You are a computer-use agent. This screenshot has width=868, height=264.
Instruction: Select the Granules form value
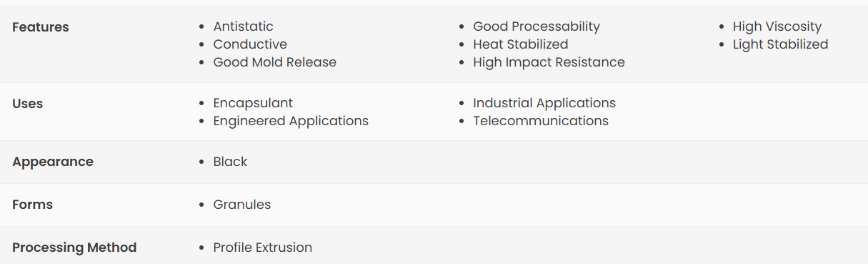(x=242, y=205)
